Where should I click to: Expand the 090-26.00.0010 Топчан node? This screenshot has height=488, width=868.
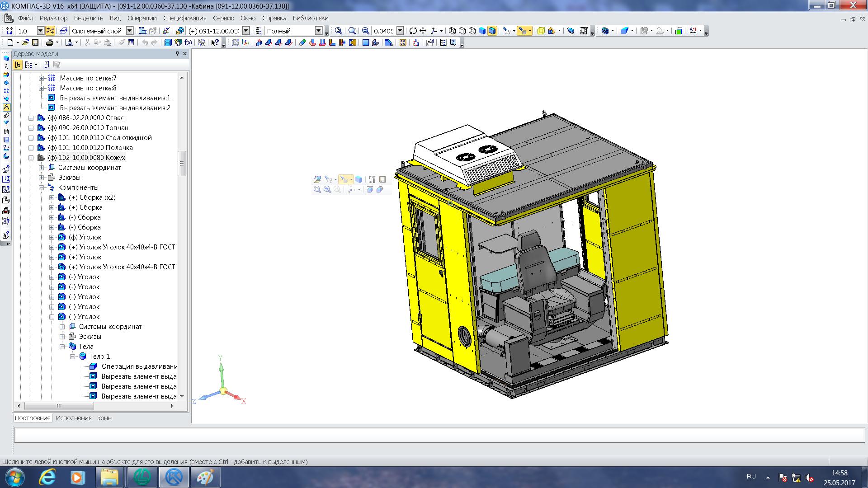tap(31, 128)
